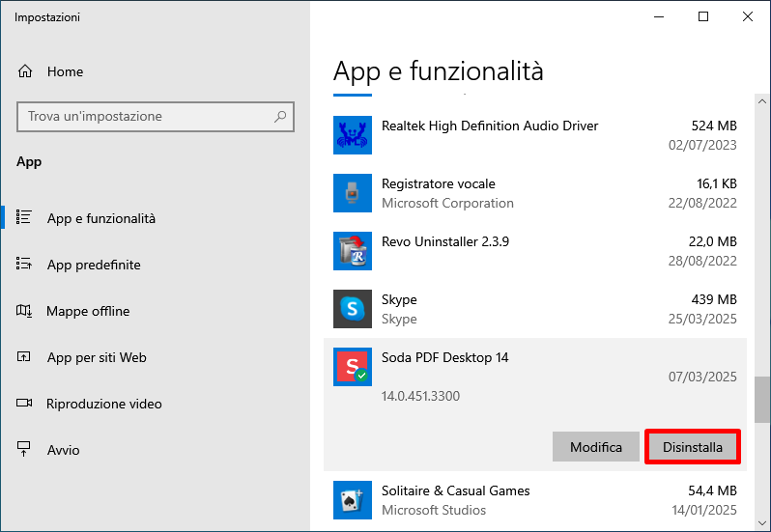Viewport: 771px width, 532px height.
Task: Click the Solitaire & Casual Games icon
Action: pos(352,500)
